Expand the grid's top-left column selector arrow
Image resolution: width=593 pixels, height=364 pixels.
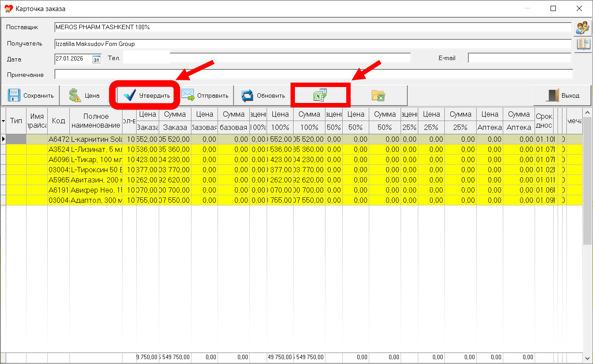pos(4,121)
